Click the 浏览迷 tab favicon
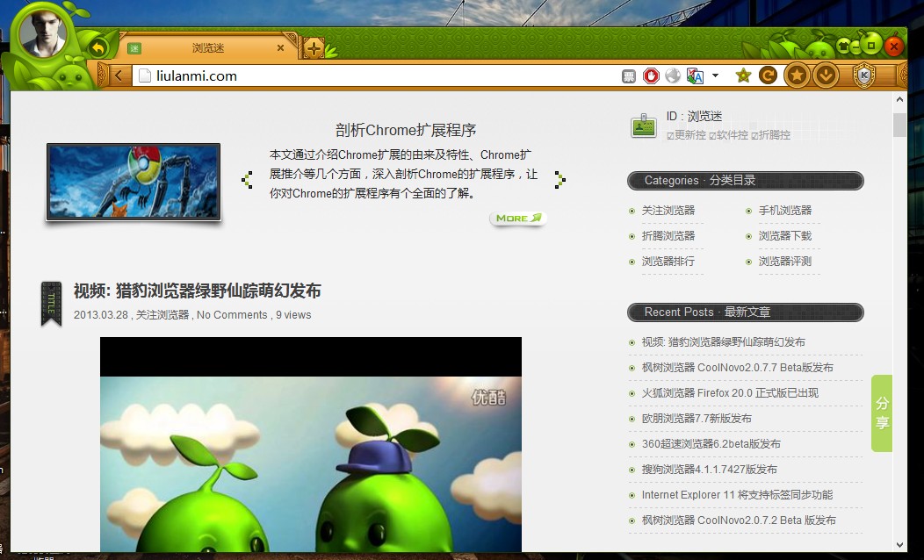The height and width of the screenshot is (560, 924). [x=134, y=48]
